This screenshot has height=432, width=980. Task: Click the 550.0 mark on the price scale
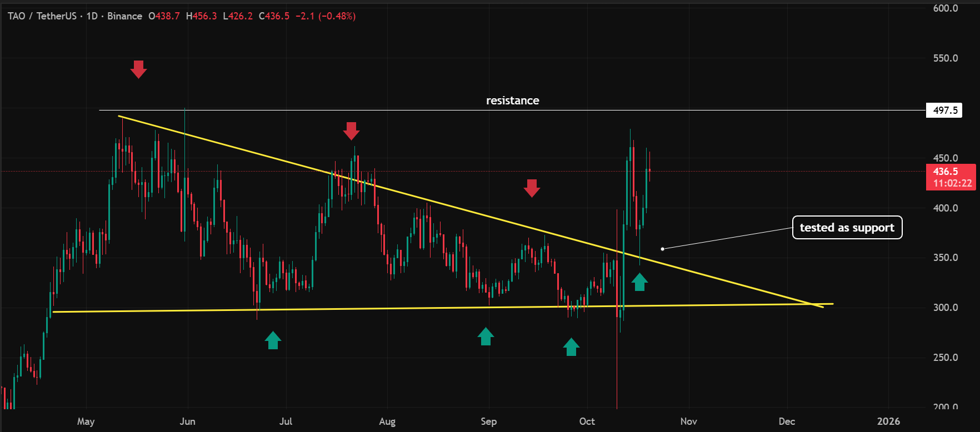tap(945, 58)
